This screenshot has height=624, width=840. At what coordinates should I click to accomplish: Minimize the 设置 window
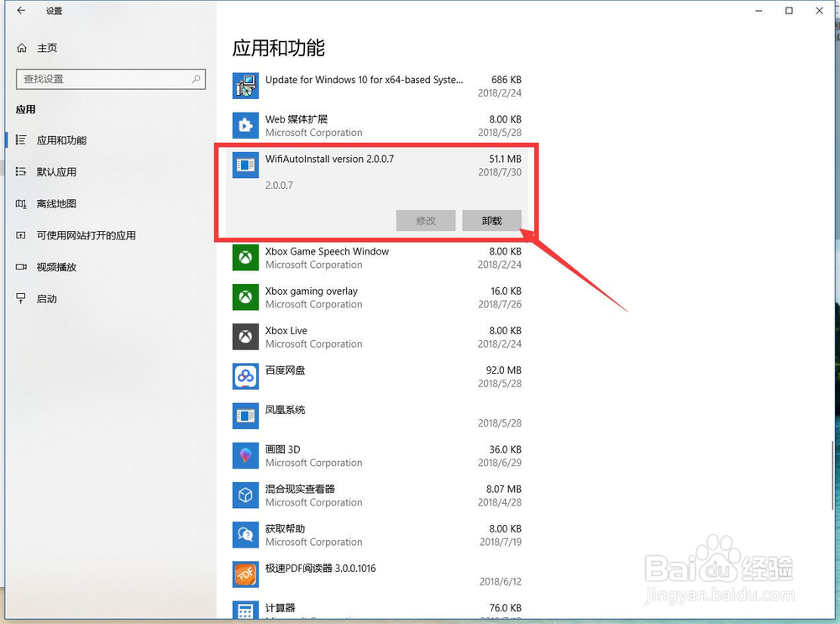[759, 11]
